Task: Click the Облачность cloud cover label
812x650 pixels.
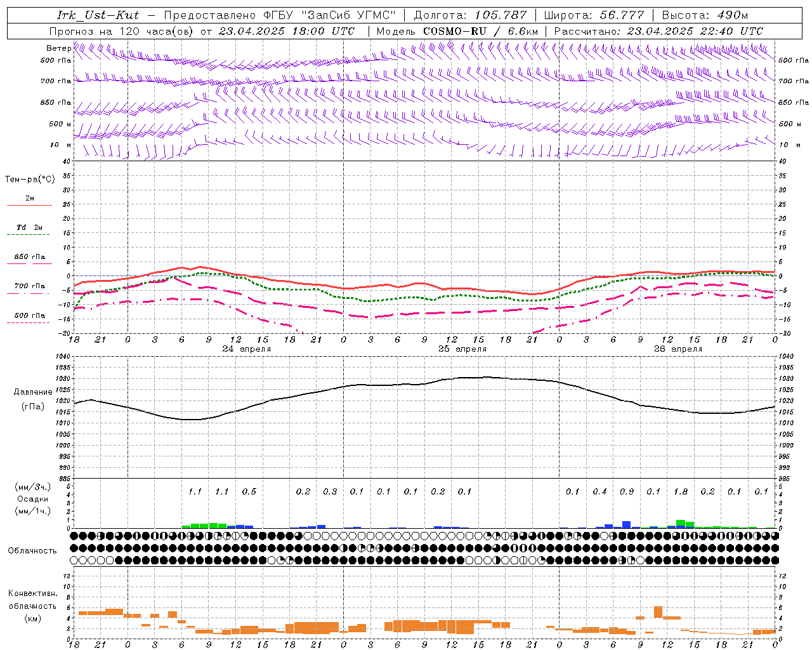Action: point(32,551)
